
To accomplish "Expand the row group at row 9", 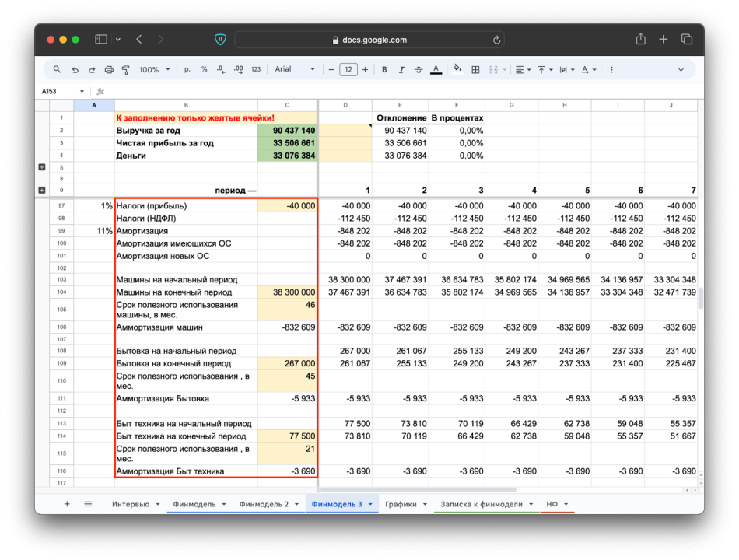I will [42, 190].
